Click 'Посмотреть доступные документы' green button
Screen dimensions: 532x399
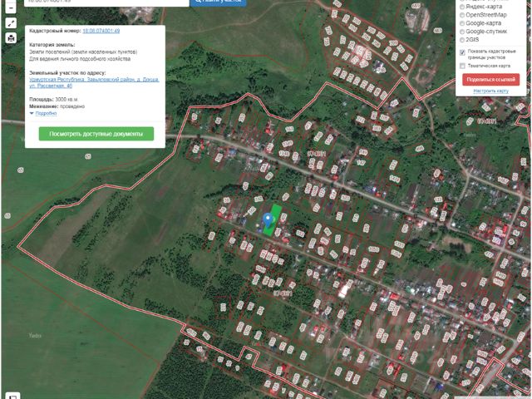[96, 134]
